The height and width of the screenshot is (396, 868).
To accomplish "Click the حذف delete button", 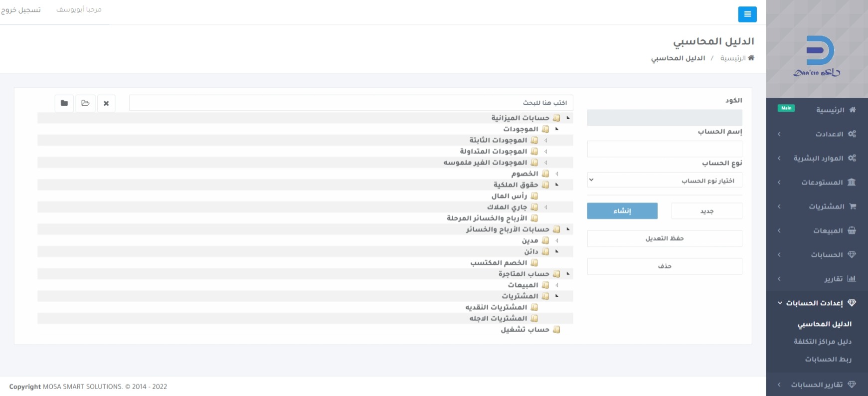I will coord(664,266).
